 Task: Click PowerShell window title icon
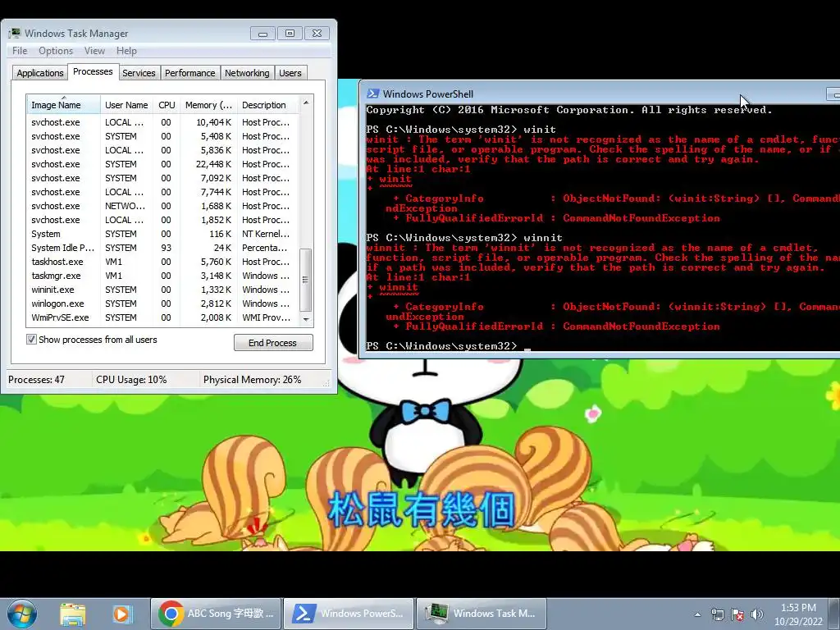[373, 94]
